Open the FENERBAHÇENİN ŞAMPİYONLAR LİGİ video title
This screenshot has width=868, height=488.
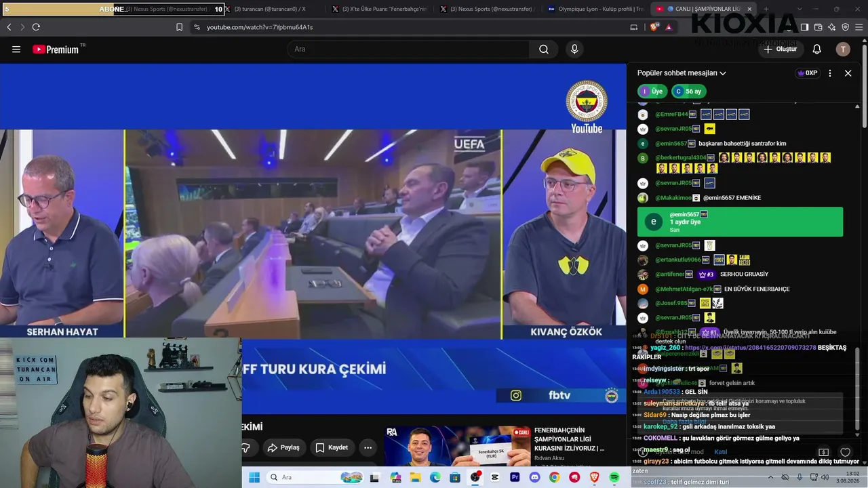click(569, 439)
